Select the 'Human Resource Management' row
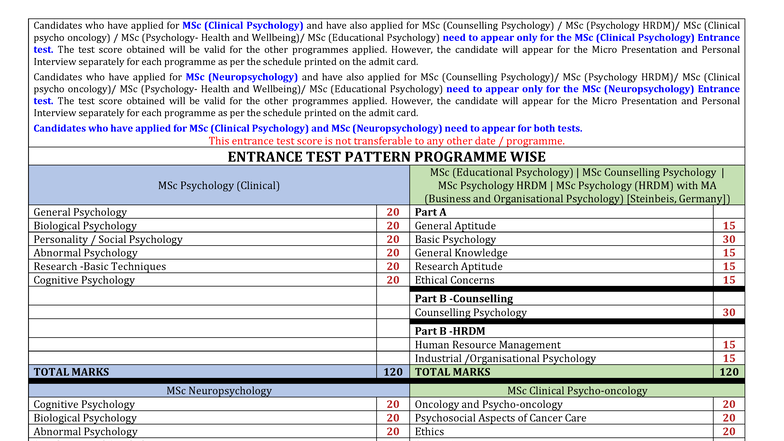 coord(488,344)
